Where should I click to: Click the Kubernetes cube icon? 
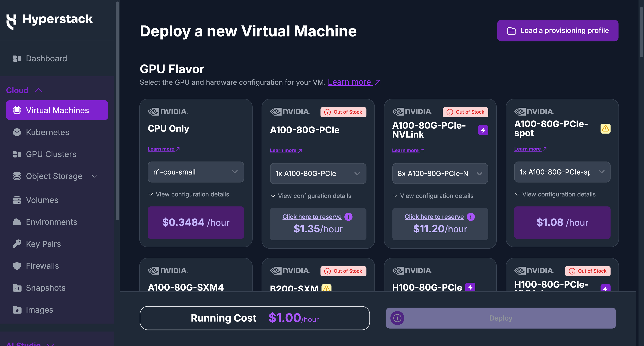click(x=17, y=132)
